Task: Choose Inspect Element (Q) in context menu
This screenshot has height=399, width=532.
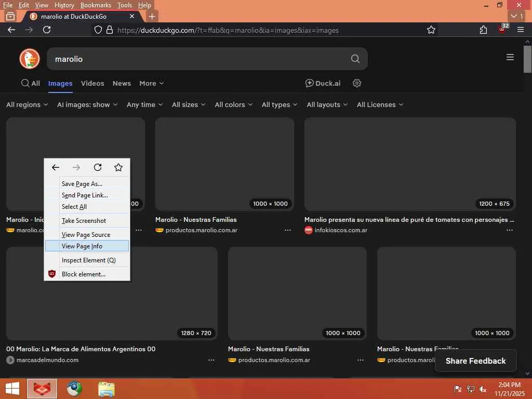Action: click(x=87, y=260)
